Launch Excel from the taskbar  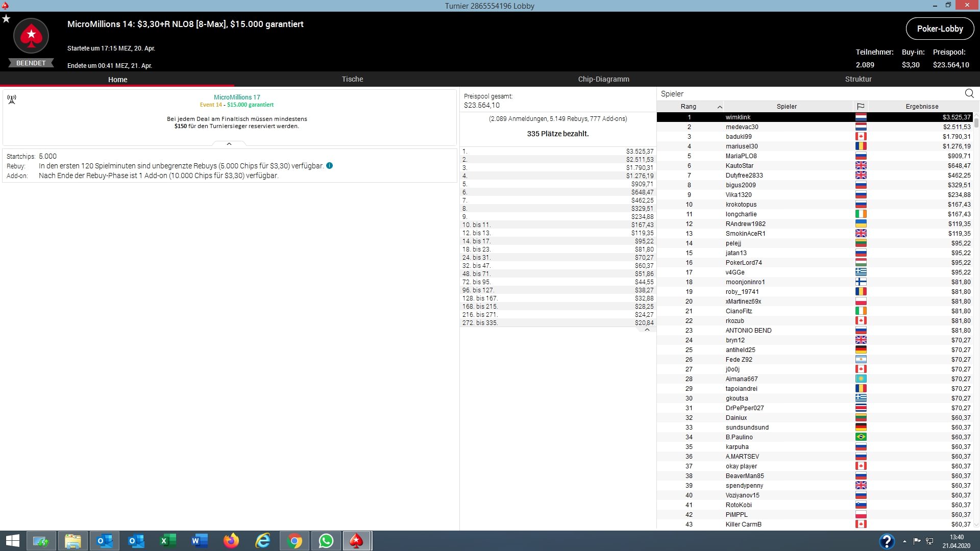pos(167,541)
